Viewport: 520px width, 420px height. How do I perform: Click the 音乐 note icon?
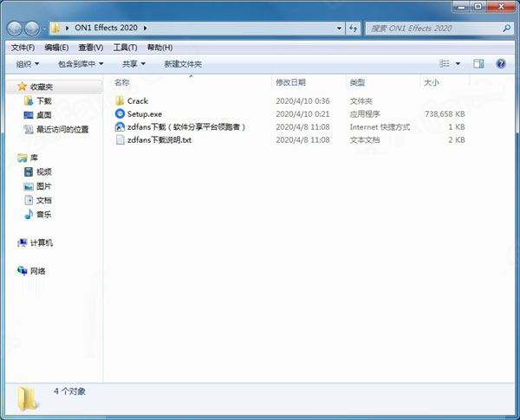click(29, 214)
